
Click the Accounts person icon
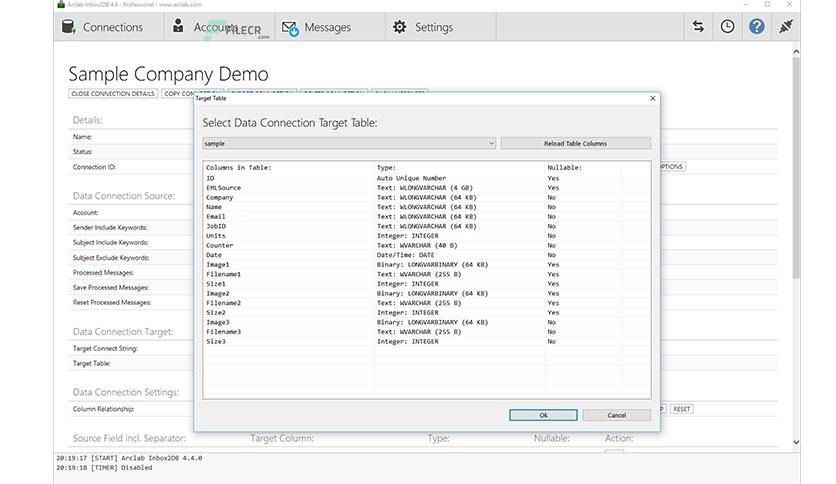pyautogui.click(x=179, y=26)
